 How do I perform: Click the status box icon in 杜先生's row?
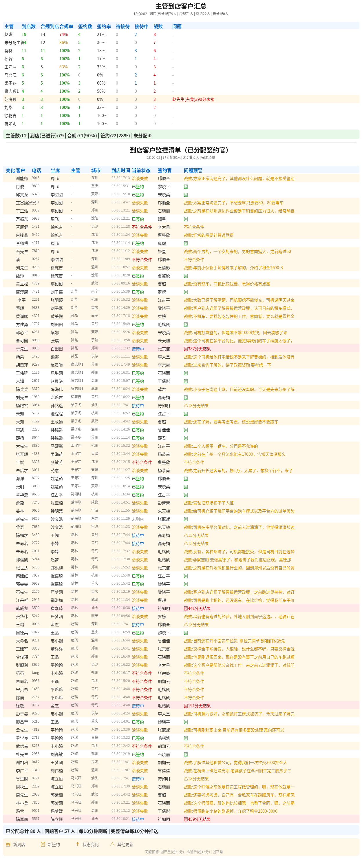(x=186, y=754)
